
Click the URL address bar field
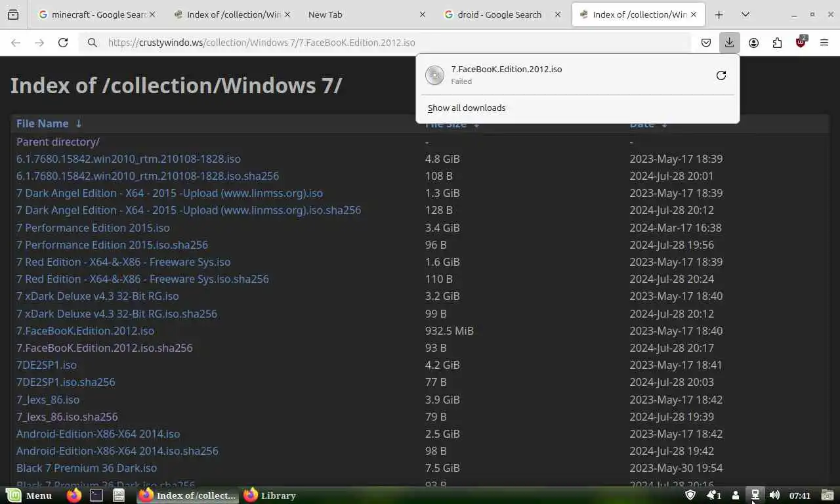pos(385,43)
